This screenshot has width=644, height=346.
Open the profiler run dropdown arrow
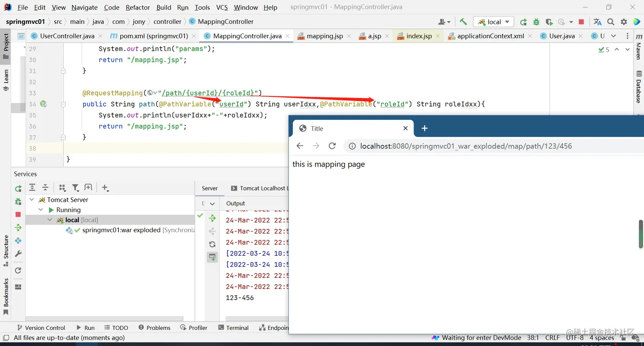[571, 22]
